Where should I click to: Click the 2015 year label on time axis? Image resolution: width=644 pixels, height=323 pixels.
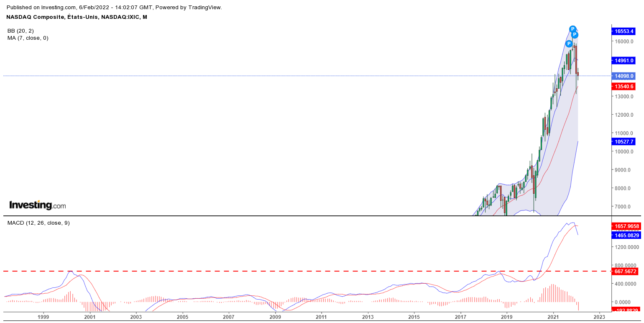click(414, 317)
